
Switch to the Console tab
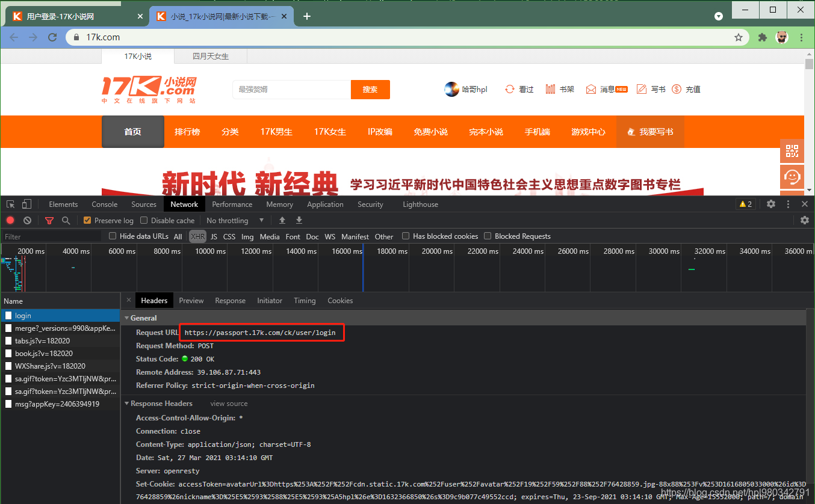coord(105,204)
